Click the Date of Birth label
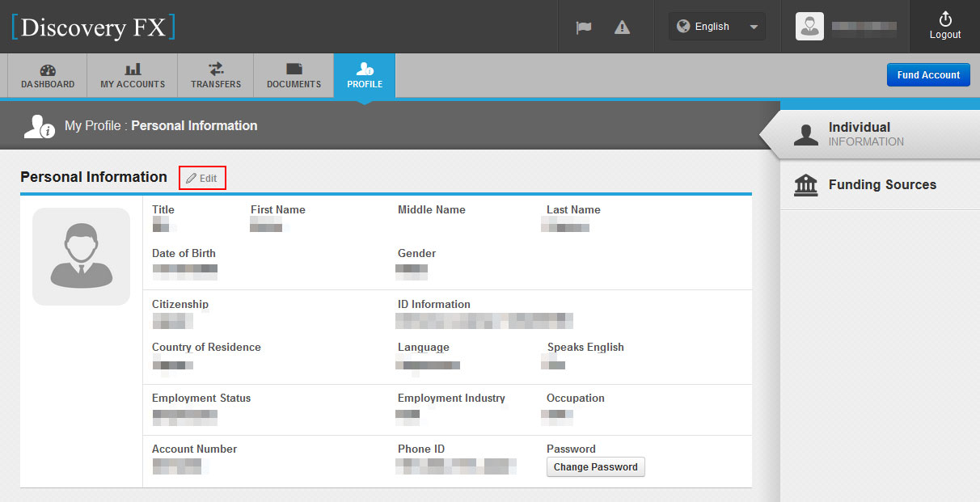Image resolution: width=980 pixels, height=502 pixels. click(x=184, y=253)
